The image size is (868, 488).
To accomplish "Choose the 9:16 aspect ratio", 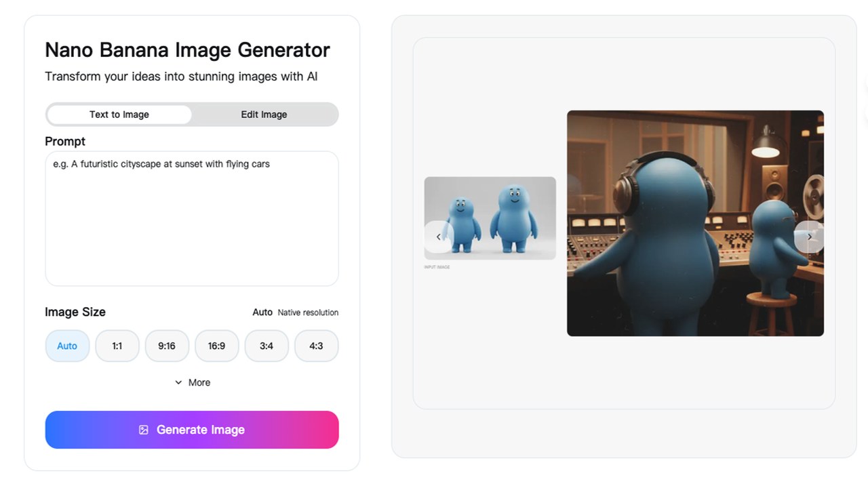I will tap(167, 346).
